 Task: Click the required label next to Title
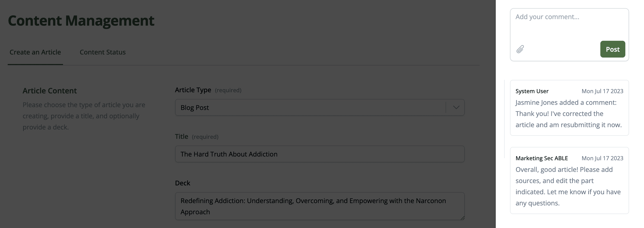[205, 137]
